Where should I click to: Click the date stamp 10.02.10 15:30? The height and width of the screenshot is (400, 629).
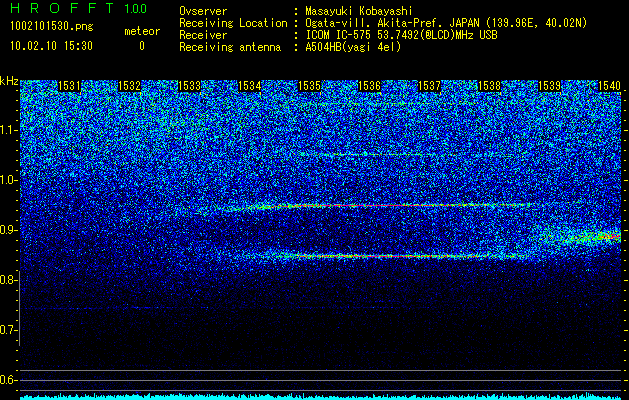[x=51, y=46]
